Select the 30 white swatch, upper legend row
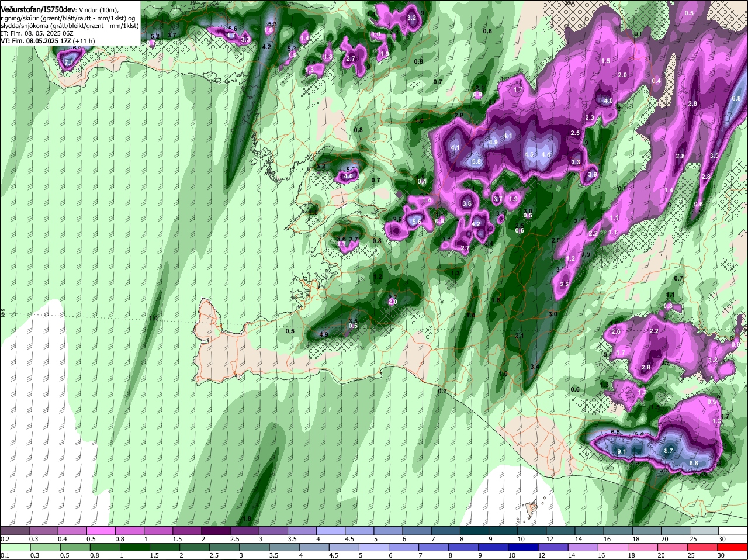Viewport: 748px width, 560px height. click(x=733, y=530)
